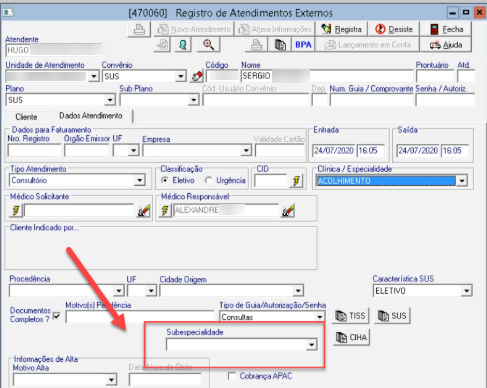
Task: Open Característica SUS dropdown
Action: [466, 291]
